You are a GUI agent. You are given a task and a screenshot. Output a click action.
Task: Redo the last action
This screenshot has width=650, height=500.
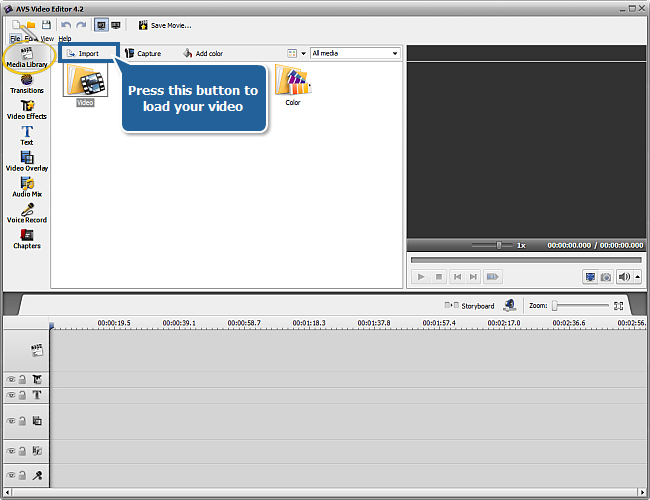[x=81, y=25]
